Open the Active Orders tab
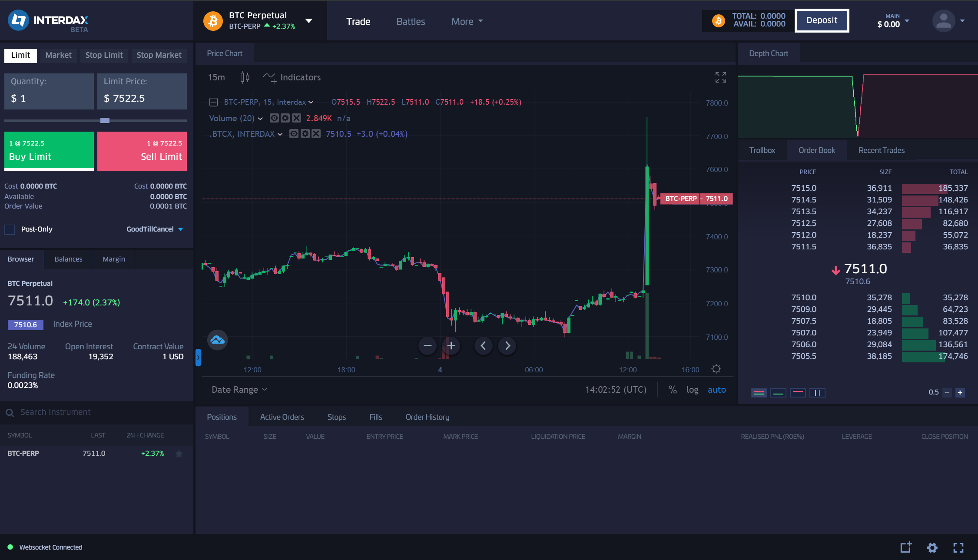This screenshot has width=978, height=560. click(x=282, y=417)
